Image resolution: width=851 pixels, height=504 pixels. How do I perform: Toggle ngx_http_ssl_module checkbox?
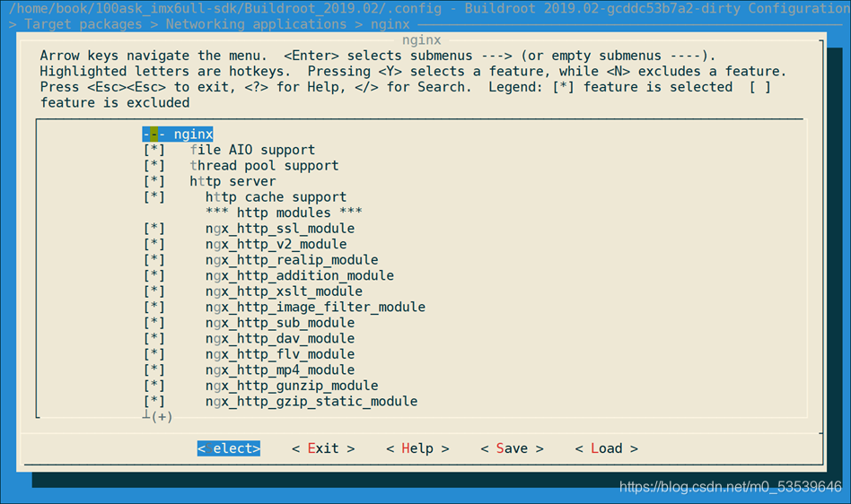(154, 228)
